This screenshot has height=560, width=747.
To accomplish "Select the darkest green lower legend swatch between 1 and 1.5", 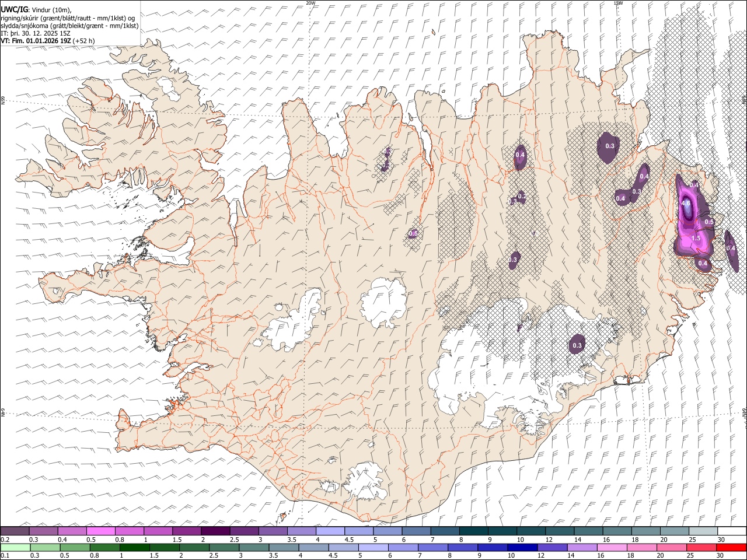I will (x=134, y=547).
